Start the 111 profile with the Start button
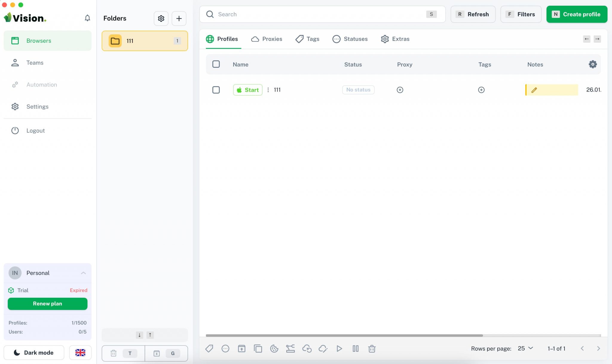 tap(247, 90)
